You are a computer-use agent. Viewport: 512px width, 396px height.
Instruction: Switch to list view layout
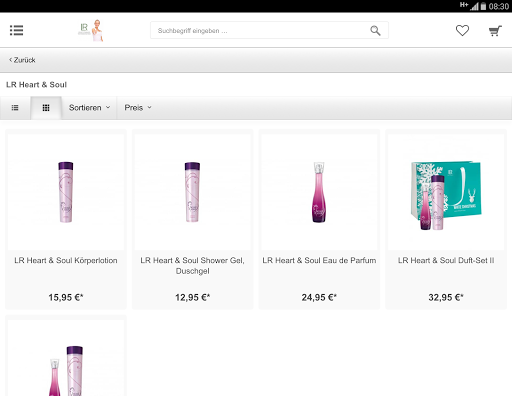pyautogui.click(x=15, y=108)
